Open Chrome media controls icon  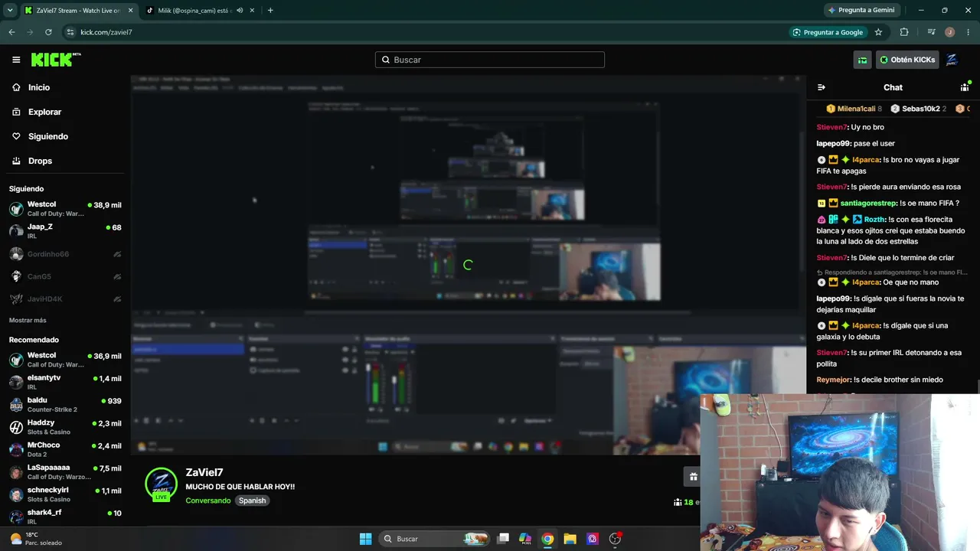[x=931, y=32]
